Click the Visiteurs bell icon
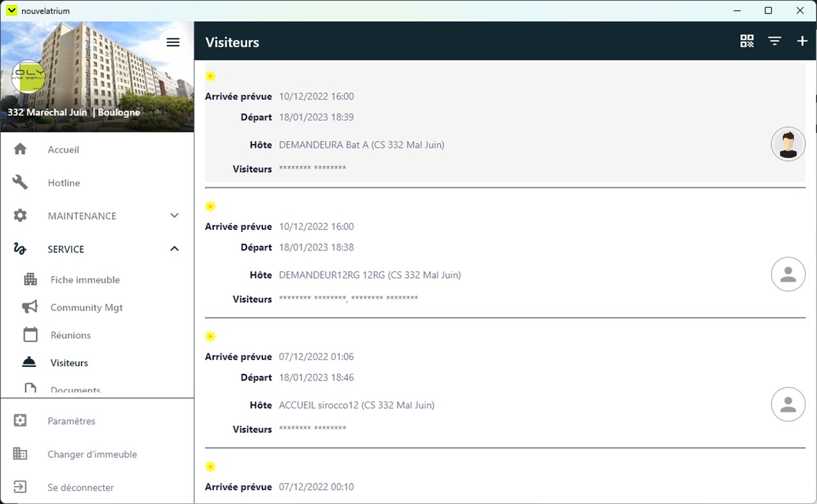This screenshot has height=504, width=817. [x=30, y=362]
